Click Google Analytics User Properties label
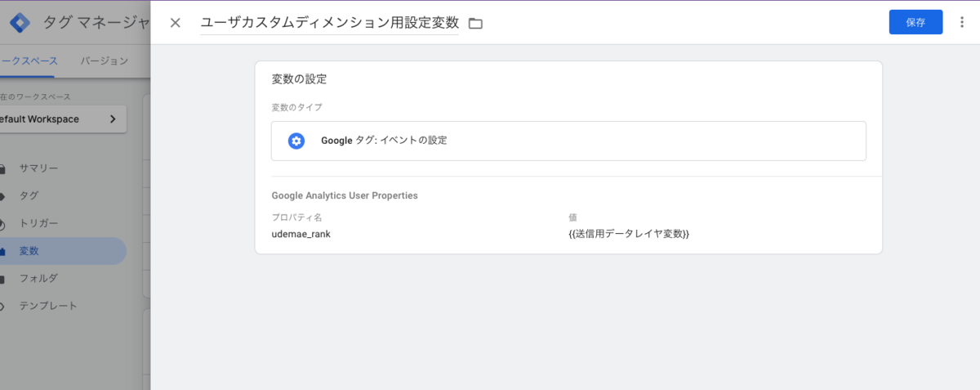 345,195
